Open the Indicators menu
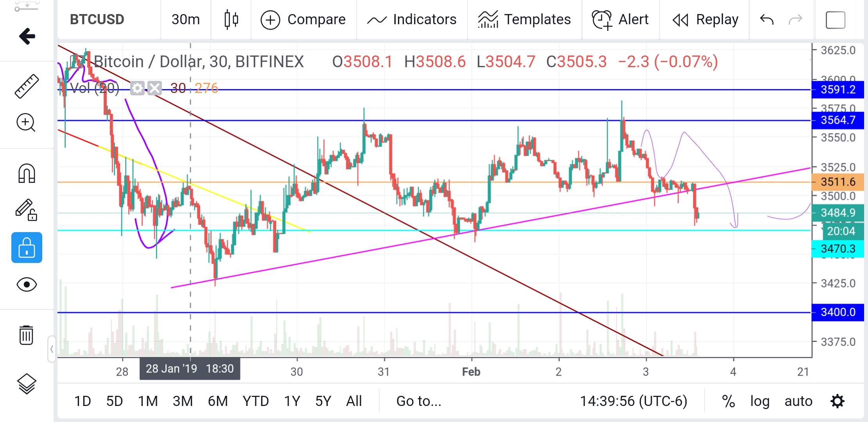868x422 pixels. click(x=412, y=20)
